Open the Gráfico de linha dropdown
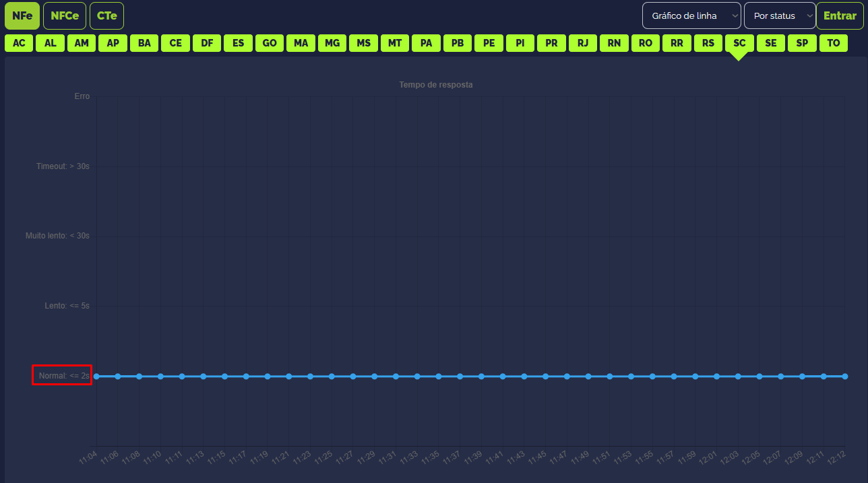 [691, 15]
